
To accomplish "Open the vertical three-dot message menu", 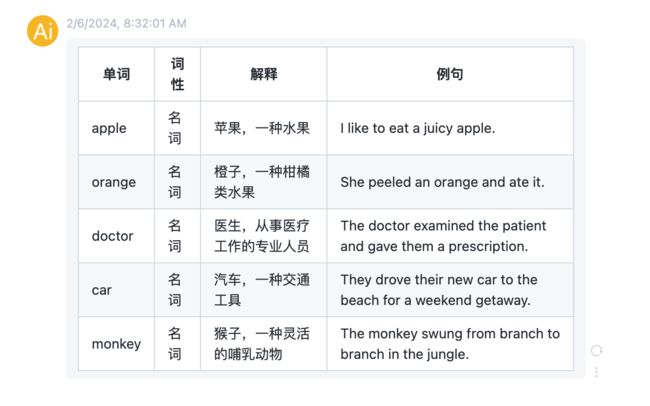I will 596,372.
